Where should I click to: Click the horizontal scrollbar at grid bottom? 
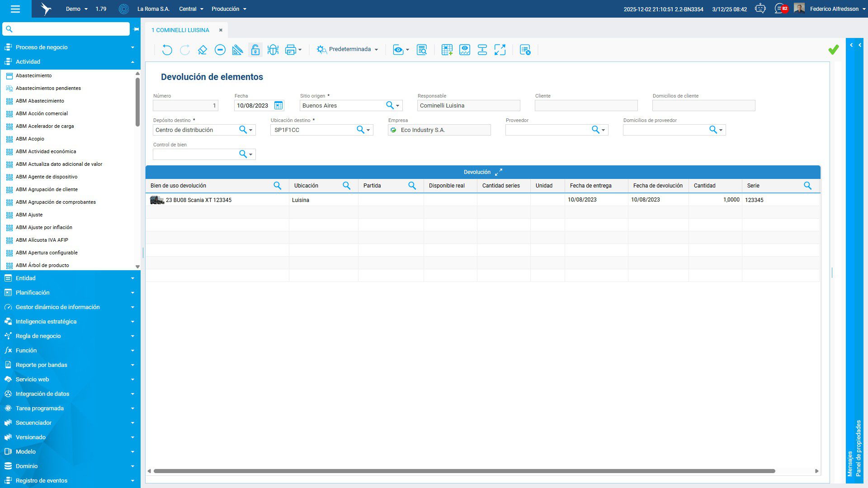pyautogui.click(x=464, y=471)
